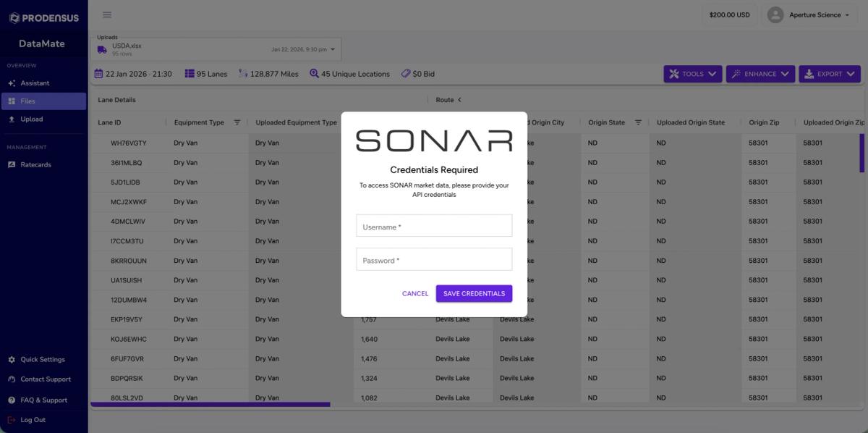
Task: Select Files in the sidebar
Action: [x=29, y=100]
